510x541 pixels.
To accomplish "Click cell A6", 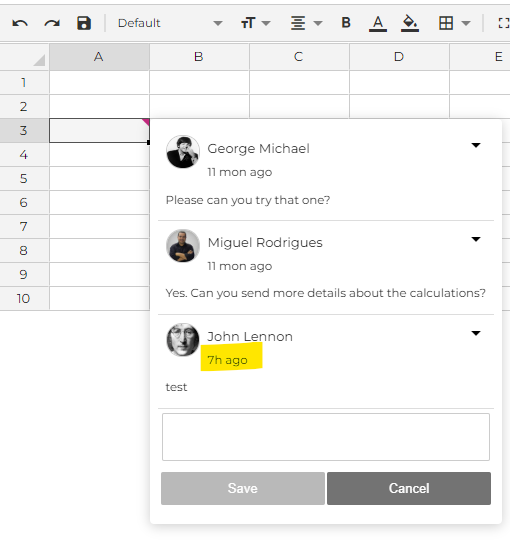I will tap(99, 203).
